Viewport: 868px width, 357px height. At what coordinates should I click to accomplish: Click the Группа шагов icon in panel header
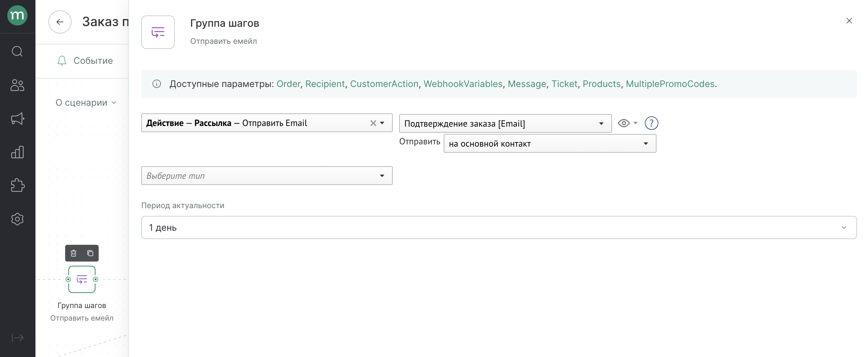tap(158, 32)
